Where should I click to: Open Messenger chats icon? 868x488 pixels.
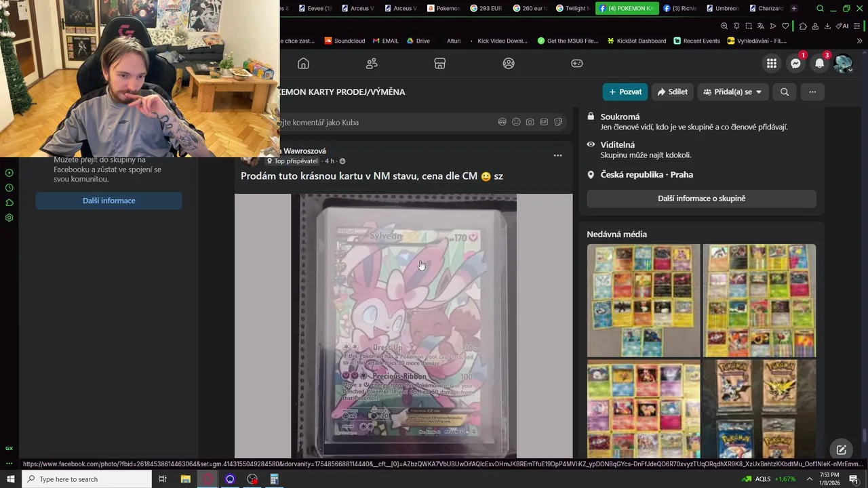pyautogui.click(x=795, y=63)
